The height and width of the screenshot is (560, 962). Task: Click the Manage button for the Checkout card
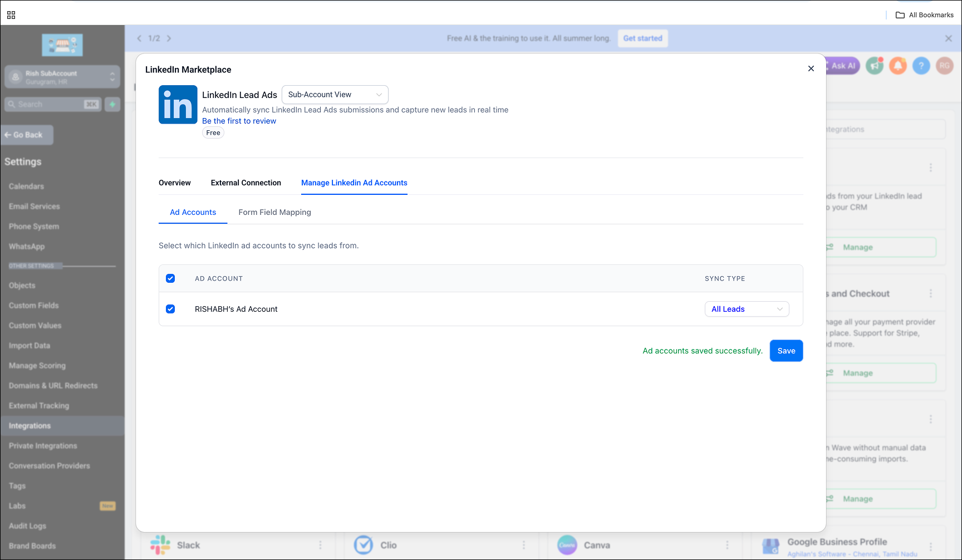coord(880,373)
